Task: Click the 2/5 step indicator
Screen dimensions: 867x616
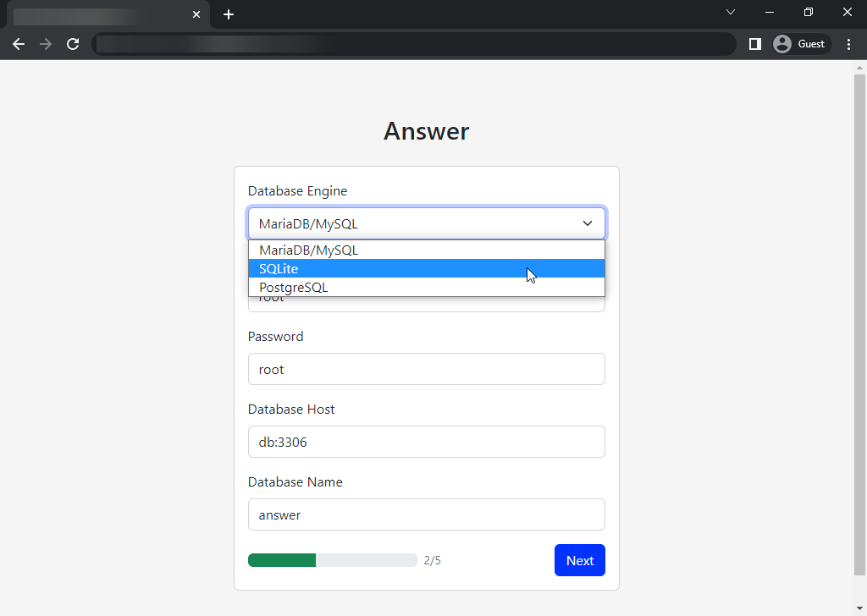Action: coord(433,561)
